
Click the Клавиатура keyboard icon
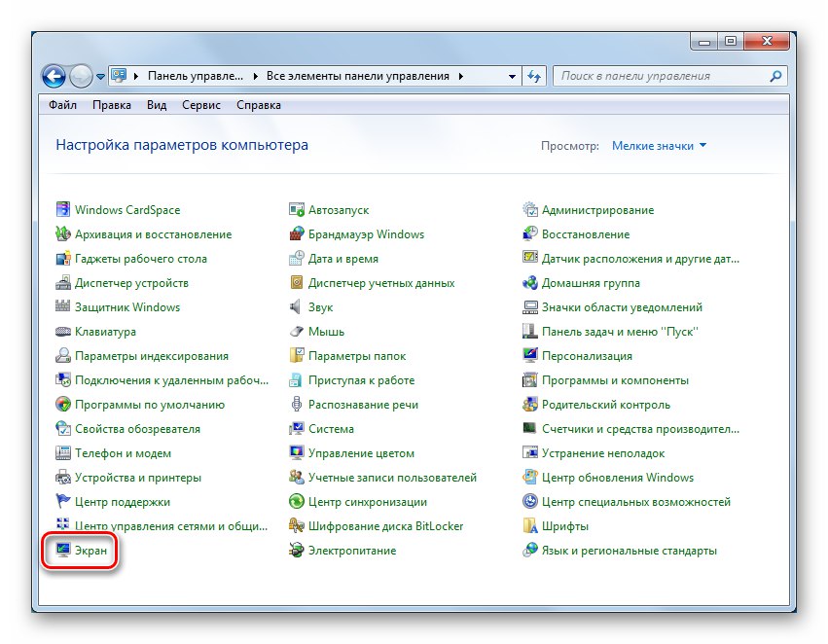coord(63,332)
